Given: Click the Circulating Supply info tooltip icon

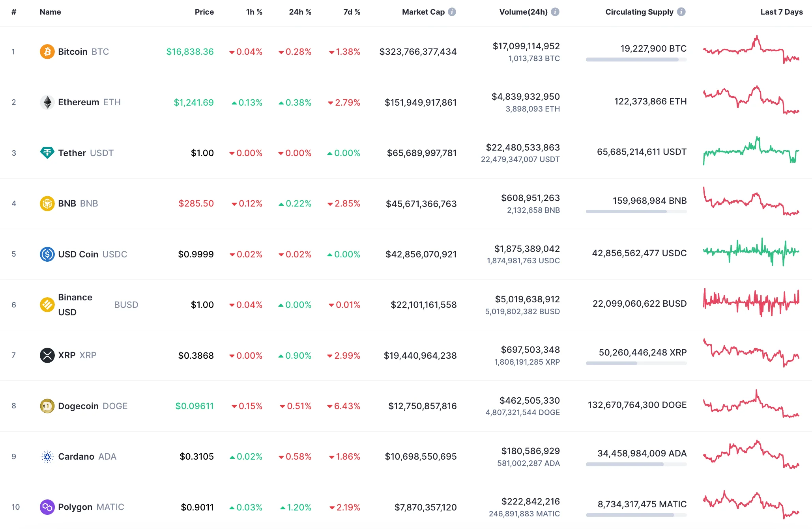Looking at the screenshot, I should (x=681, y=12).
